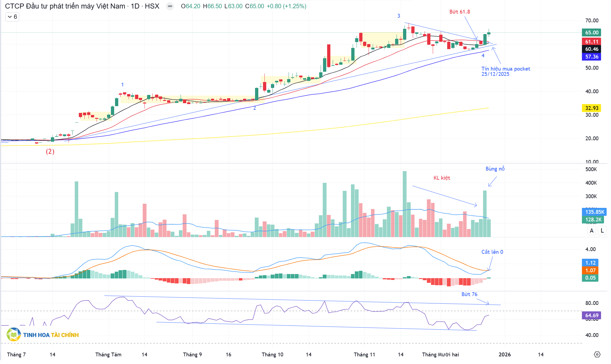The image size is (611, 364).
Task: Click the blue 135.85K volume MA label
Action: pyautogui.click(x=594, y=212)
